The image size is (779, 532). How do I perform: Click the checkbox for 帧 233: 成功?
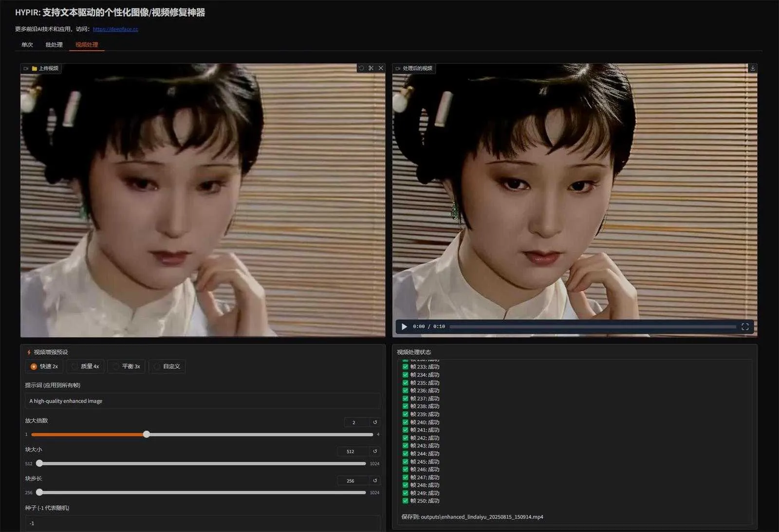(x=405, y=367)
